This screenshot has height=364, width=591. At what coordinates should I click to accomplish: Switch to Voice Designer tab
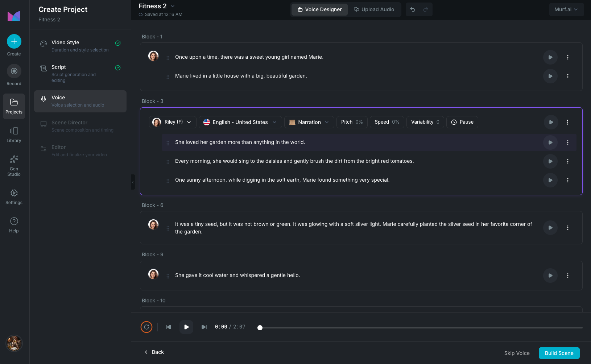(319, 9)
